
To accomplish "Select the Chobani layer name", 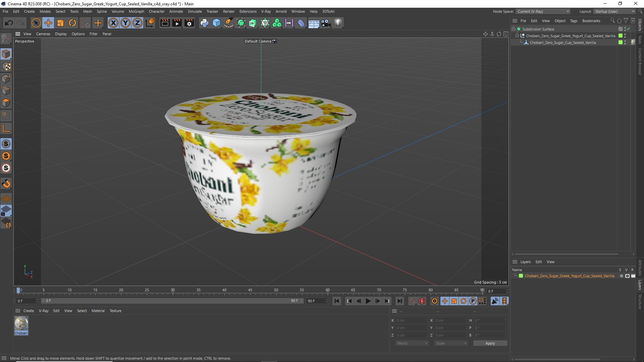I will 569,276.
